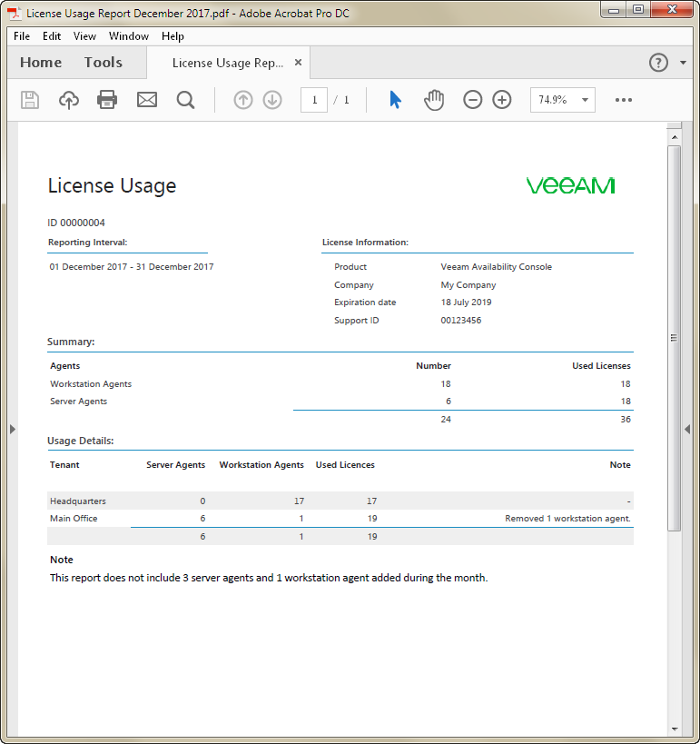700x744 pixels.
Task: Go to previous page arrow
Action: 243,100
